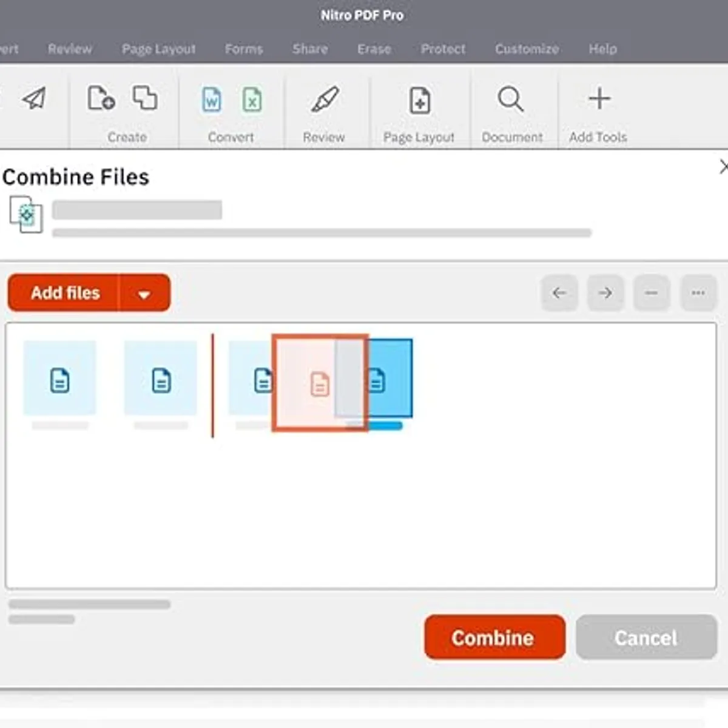Click the Combine button
Screen dimensions: 728x728
click(494, 638)
